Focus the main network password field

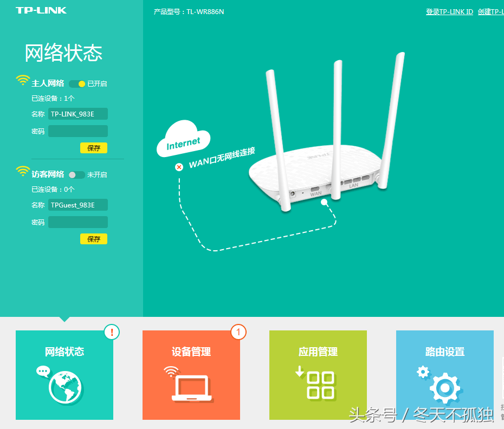[x=78, y=131]
